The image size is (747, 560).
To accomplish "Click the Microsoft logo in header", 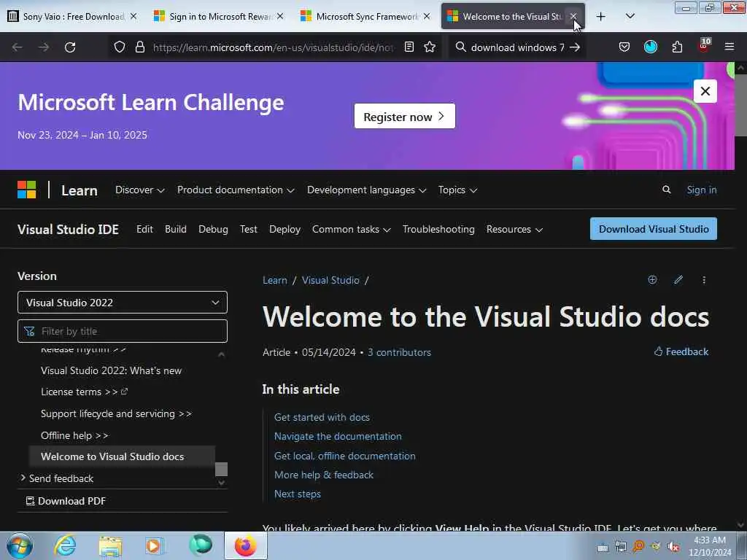I will pos(27,190).
